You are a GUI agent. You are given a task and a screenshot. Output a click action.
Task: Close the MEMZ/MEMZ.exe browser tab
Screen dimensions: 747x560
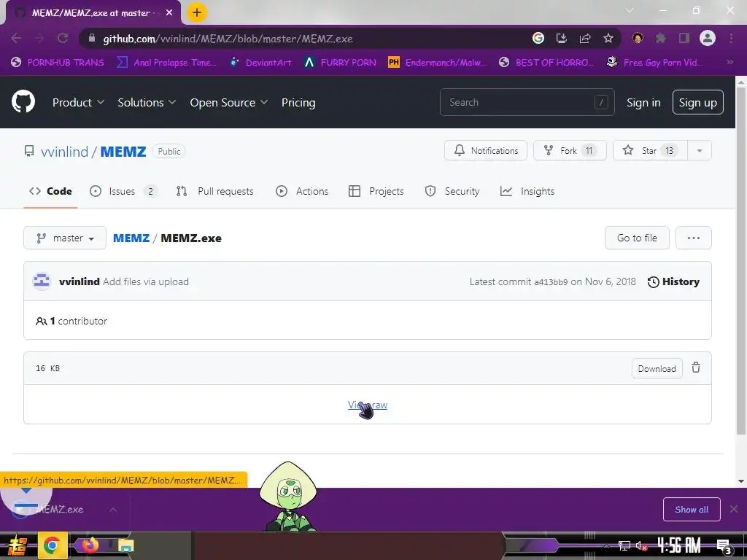click(x=169, y=12)
